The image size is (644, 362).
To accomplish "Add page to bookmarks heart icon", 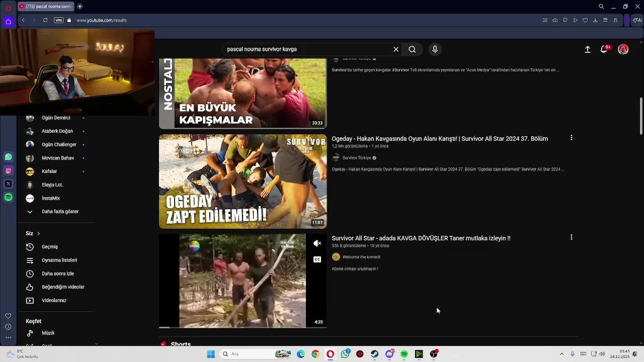I will (x=585, y=20).
